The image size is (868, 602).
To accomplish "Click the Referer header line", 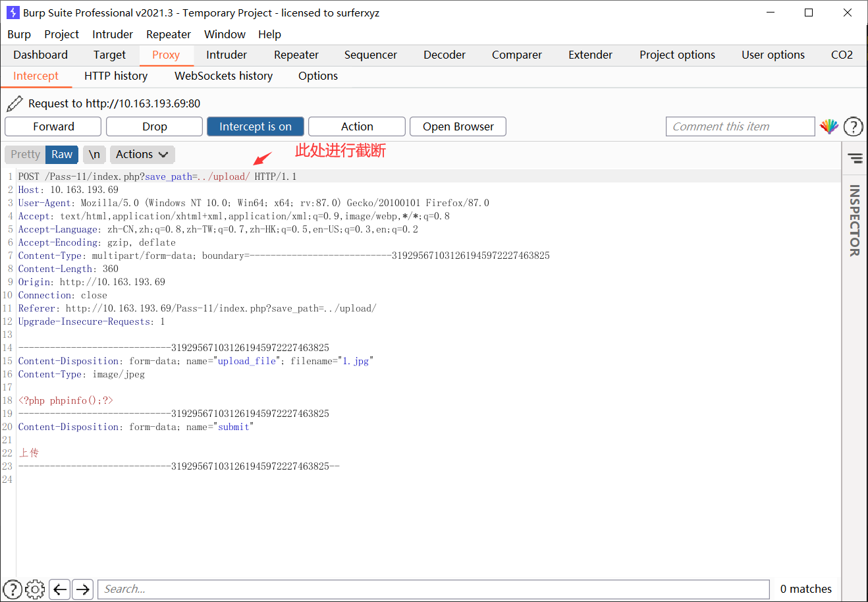I will click(197, 308).
